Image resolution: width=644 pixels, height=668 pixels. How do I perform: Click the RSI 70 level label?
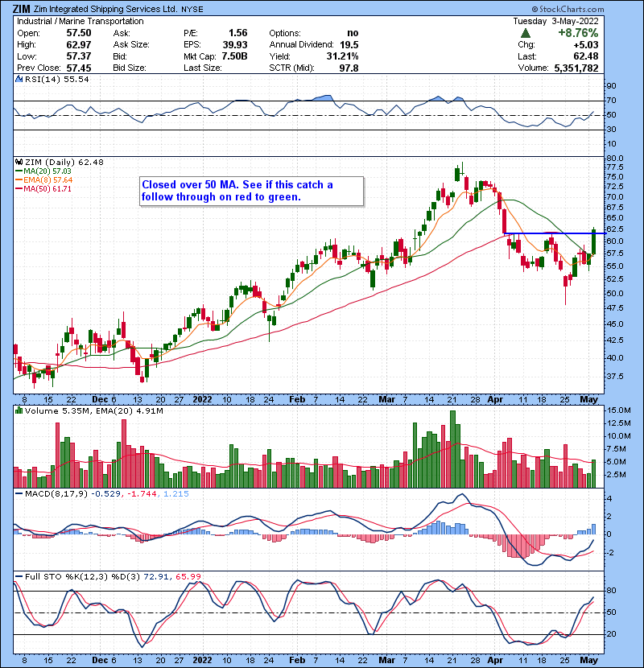coord(611,101)
